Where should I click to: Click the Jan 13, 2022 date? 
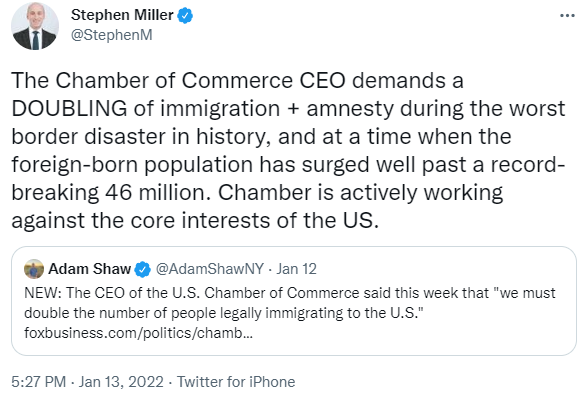pos(121,381)
